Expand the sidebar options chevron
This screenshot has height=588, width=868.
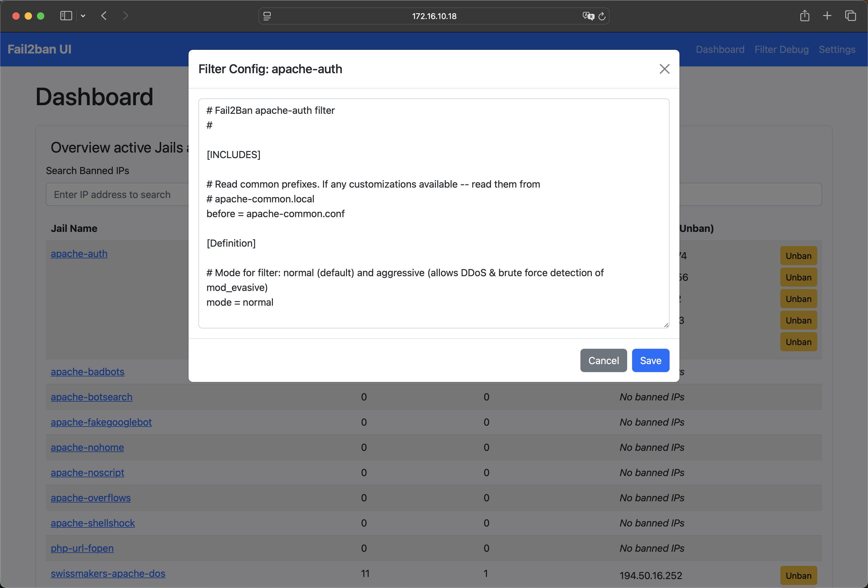pyautogui.click(x=83, y=16)
